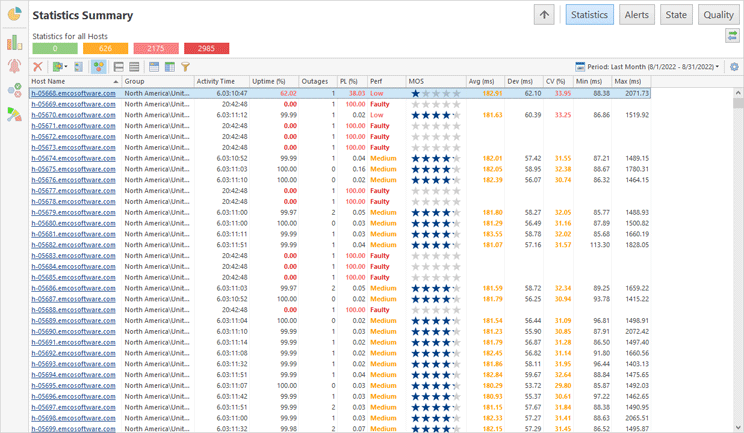Click the green swap arrows icon
The width and height of the screenshot is (744, 433).
(733, 36)
